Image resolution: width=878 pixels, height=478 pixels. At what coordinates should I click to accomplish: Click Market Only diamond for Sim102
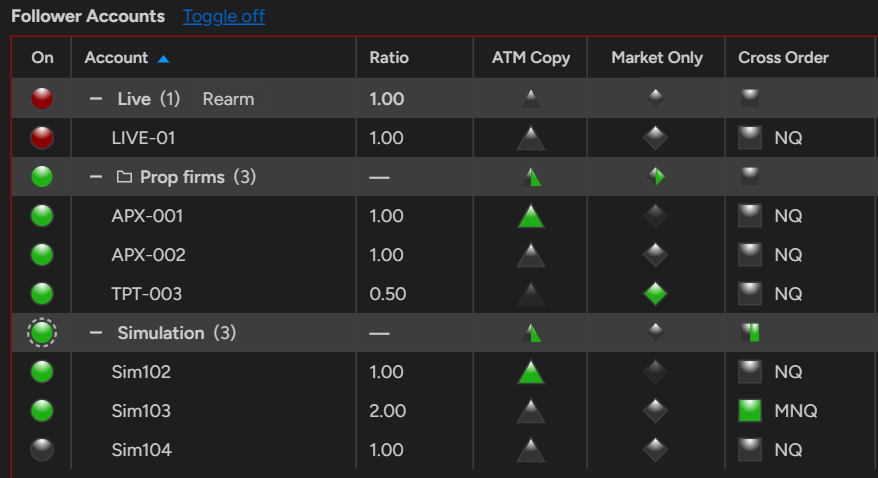coord(655,372)
